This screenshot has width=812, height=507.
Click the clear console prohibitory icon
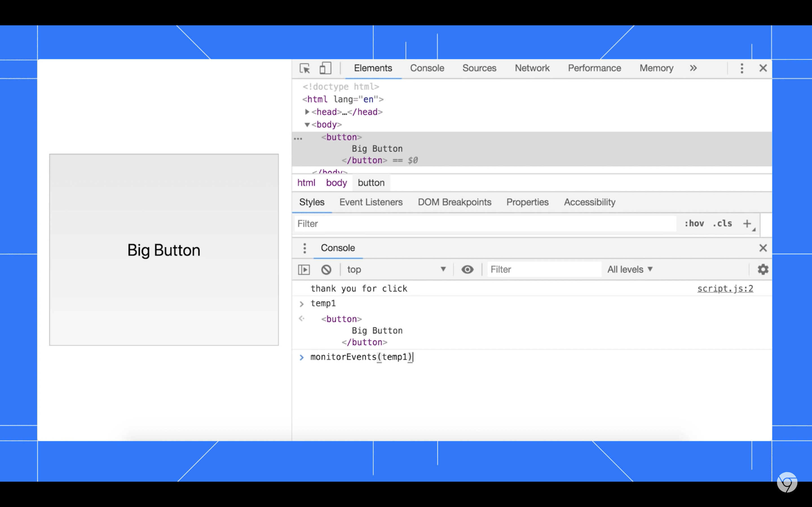tap(326, 269)
